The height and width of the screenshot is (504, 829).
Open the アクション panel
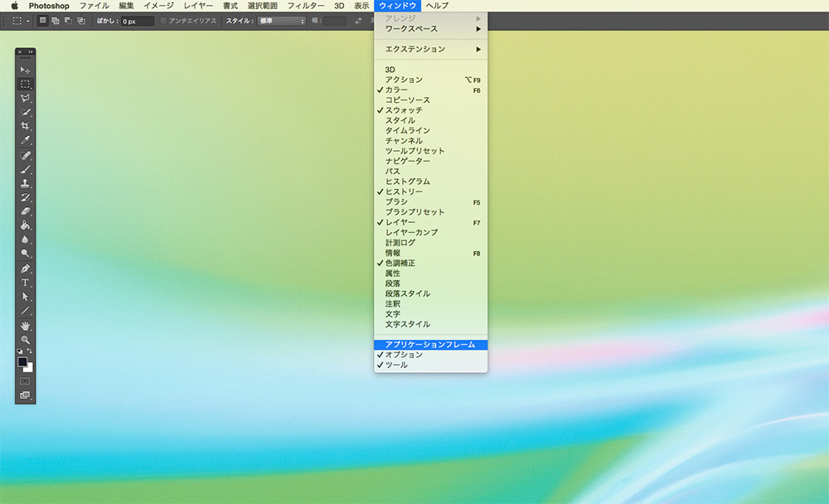pyautogui.click(x=430, y=80)
